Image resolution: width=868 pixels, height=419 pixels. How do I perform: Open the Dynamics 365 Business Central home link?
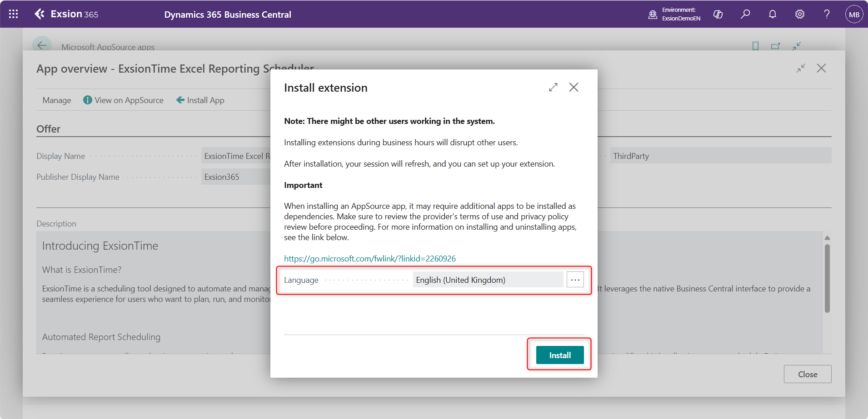(228, 15)
